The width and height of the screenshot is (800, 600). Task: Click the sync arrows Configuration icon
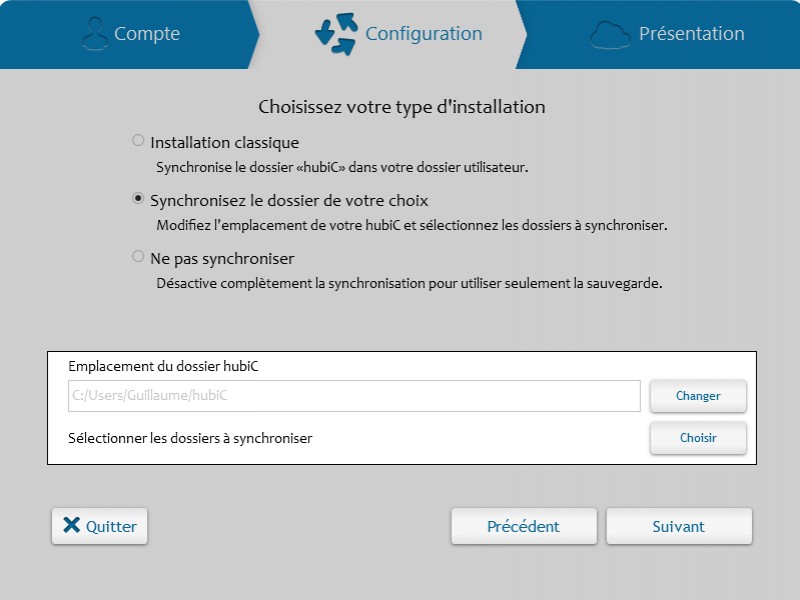[x=335, y=33]
